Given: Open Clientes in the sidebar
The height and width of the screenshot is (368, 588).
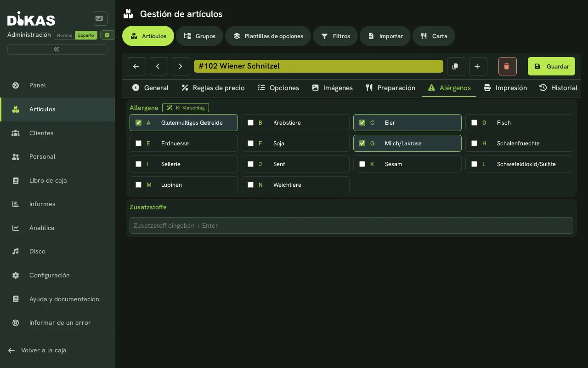Looking at the screenshot, I should 57,133.
